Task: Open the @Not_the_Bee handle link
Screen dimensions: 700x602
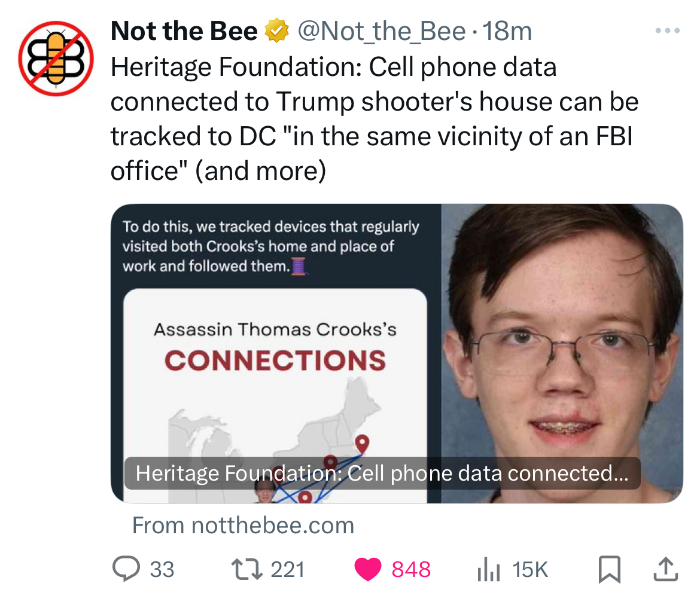Action: (382, 32)
